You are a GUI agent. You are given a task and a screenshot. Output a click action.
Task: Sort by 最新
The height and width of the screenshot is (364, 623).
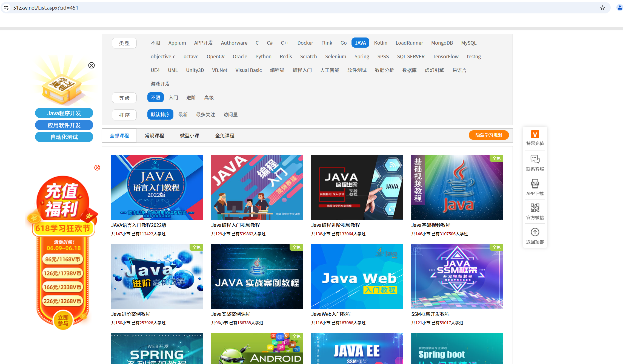(x=183, y=114)
